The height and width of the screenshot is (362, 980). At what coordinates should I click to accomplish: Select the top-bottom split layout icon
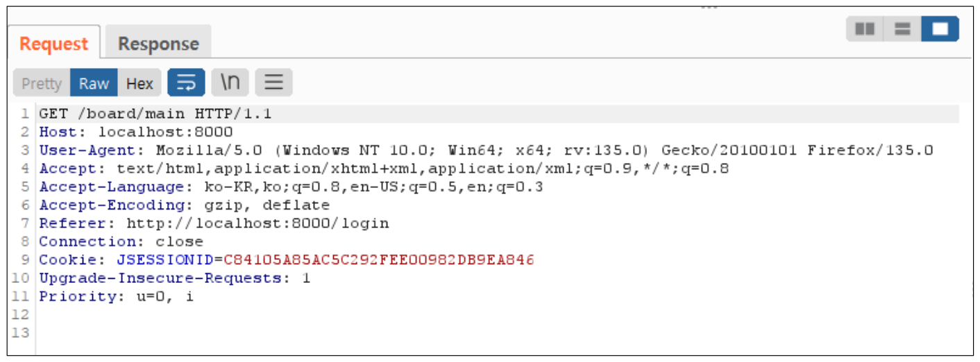(902, 29)
